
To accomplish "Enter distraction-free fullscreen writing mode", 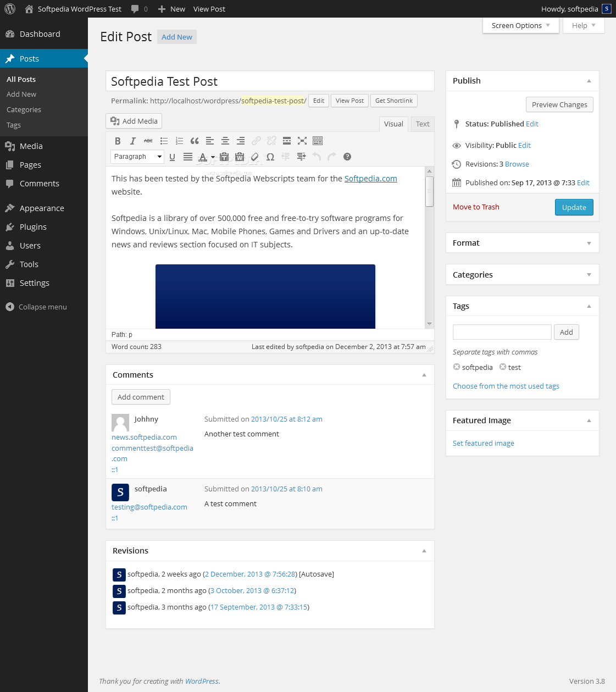I will click(x=302, y=141).
